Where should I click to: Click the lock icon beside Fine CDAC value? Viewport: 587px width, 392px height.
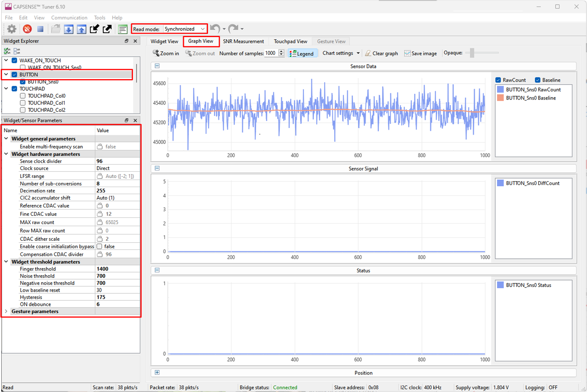click(100, 214)
